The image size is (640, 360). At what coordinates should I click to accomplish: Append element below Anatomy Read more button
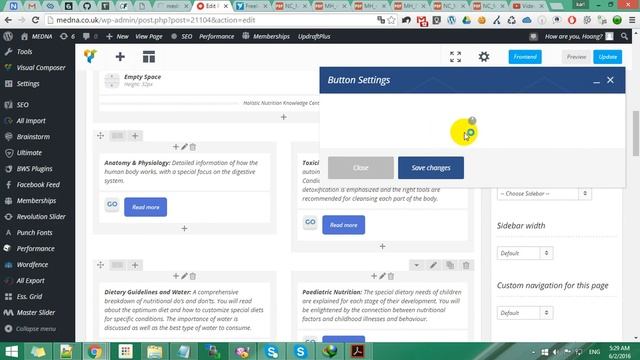(x=184, y=229)
